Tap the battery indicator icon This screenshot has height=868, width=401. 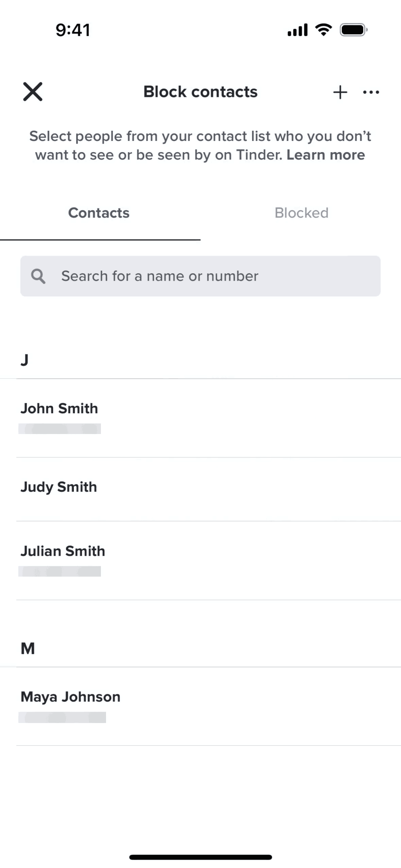[353, 30]
